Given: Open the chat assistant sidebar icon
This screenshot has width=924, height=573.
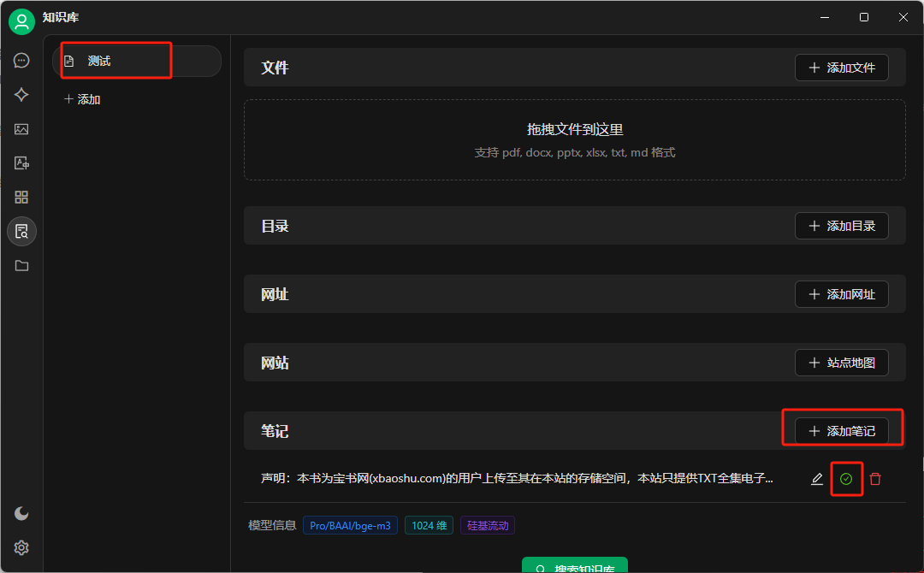Looking at the screenshot, I should [x=21, y=61].
